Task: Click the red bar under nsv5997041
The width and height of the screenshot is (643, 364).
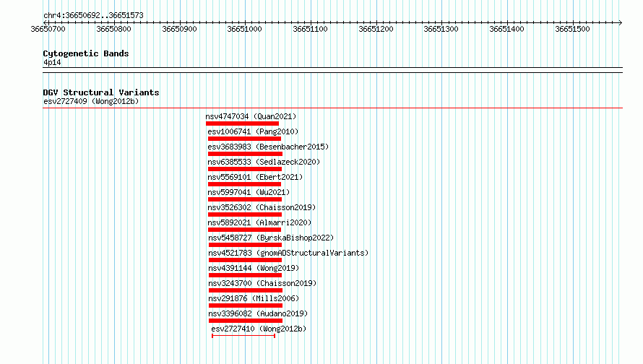Action: click(245, 199)
